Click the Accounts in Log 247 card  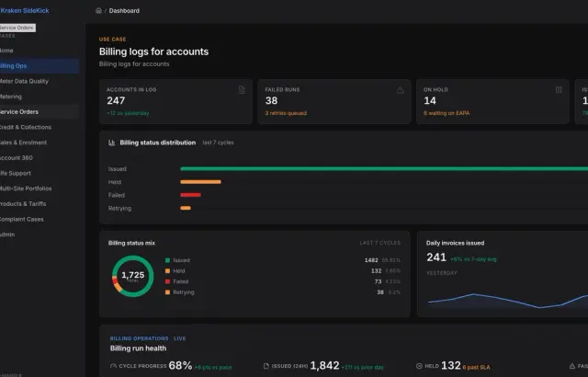(175, 101)
